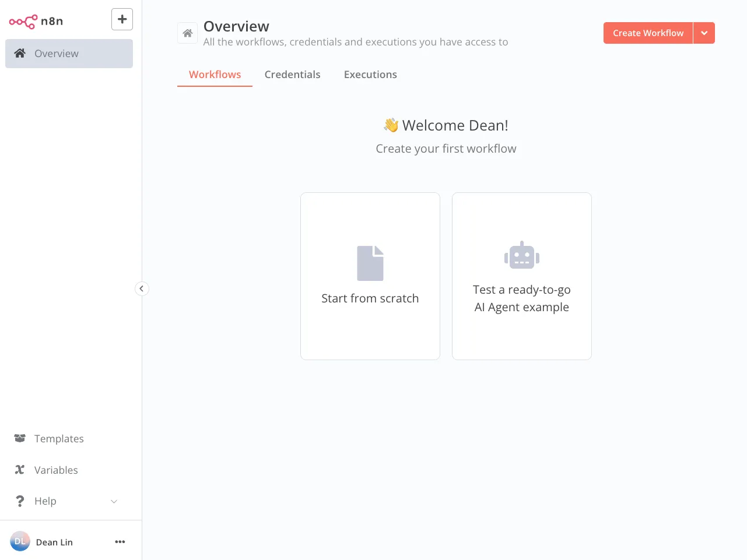Open the Templates box icon

20,438
